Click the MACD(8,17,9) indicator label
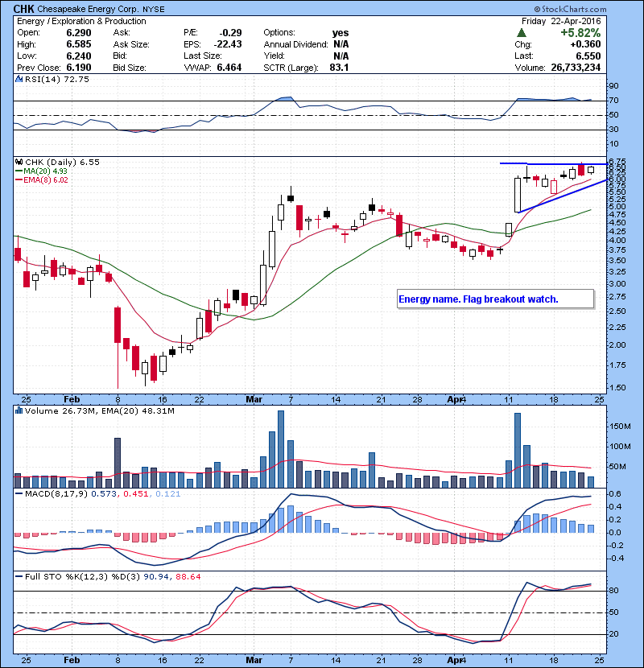 (56, 494)
